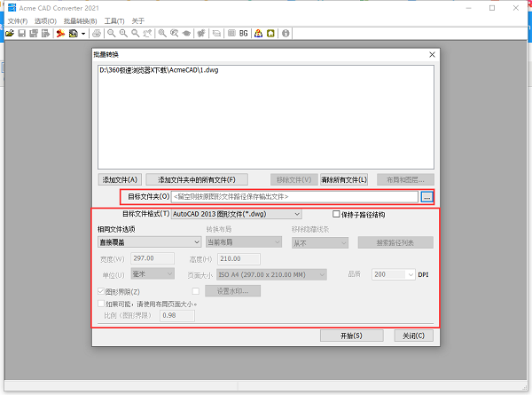
Task: Toggle the 保持子路径结构 checkbox
Action: 336,214
